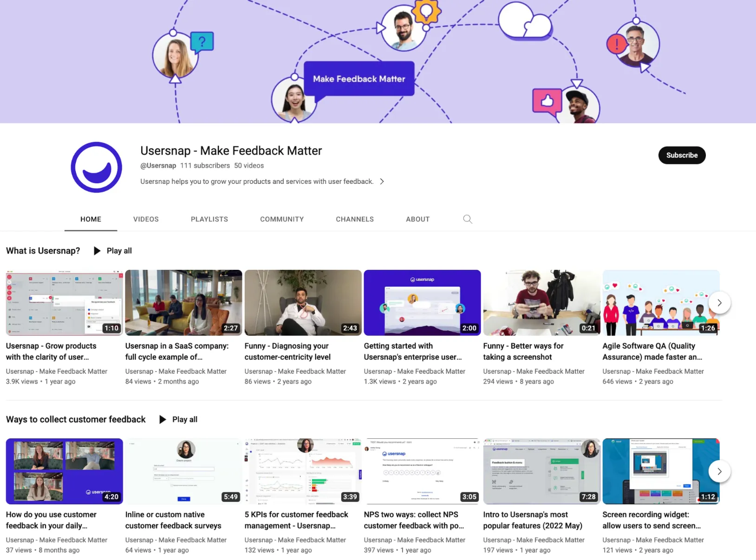Screen dimensions: 756x560
Task: Click the Play all icon for What is Usersnap?
Action: pos(97,251)
